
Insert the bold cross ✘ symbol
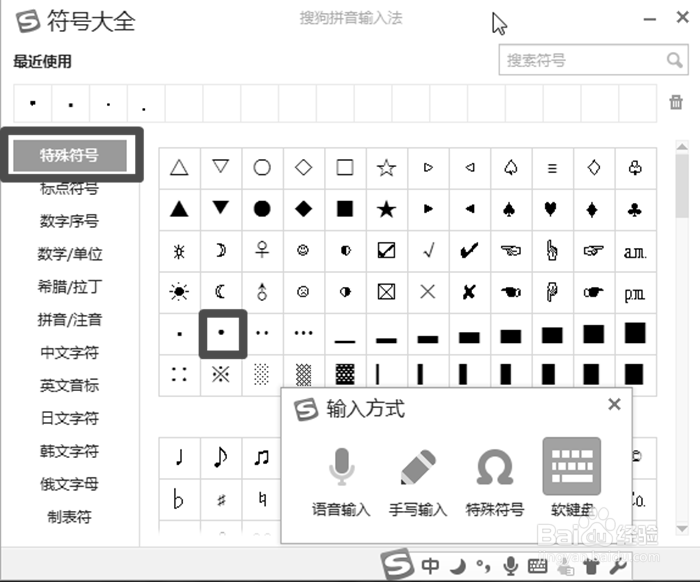pos(469,292)
